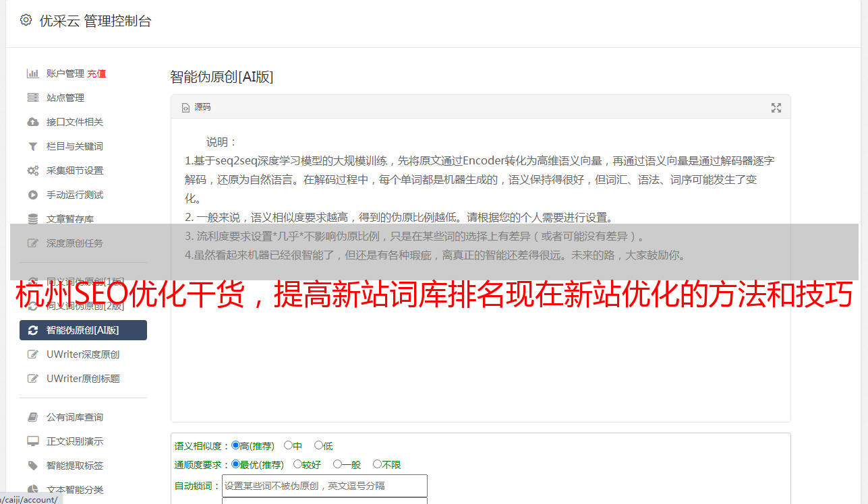Open the gears icon for 采集细节设置
Image resolution: width=868 pixels, height=504 pixels.
tap(32, 170)
